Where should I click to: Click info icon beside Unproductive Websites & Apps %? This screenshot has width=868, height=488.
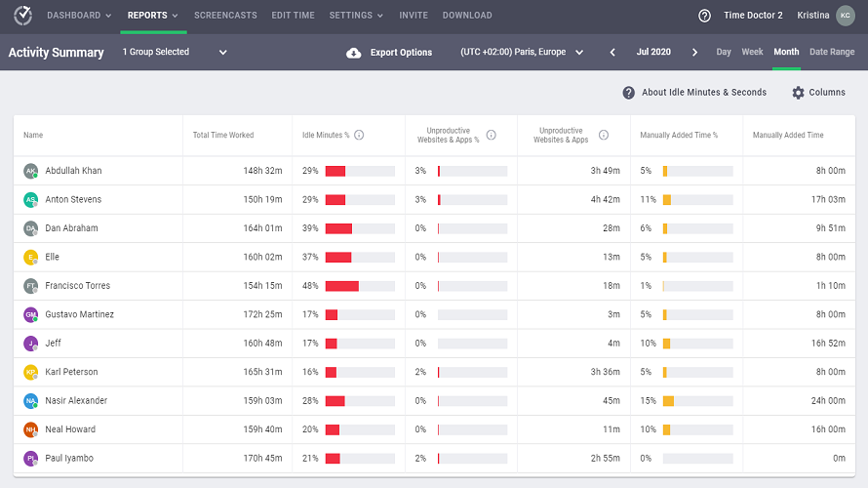pos(491,135)
